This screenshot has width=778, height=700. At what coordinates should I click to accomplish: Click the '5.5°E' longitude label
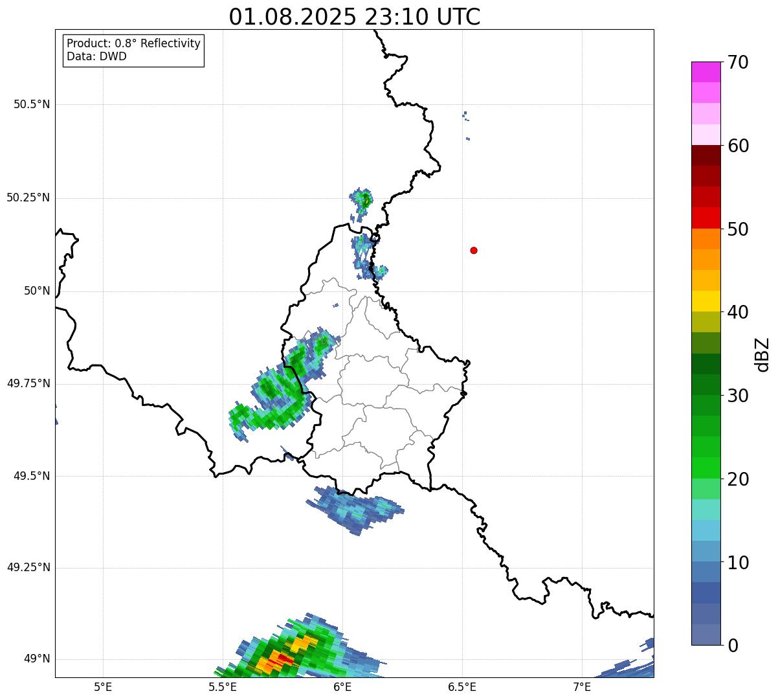(x=223, y=686)
